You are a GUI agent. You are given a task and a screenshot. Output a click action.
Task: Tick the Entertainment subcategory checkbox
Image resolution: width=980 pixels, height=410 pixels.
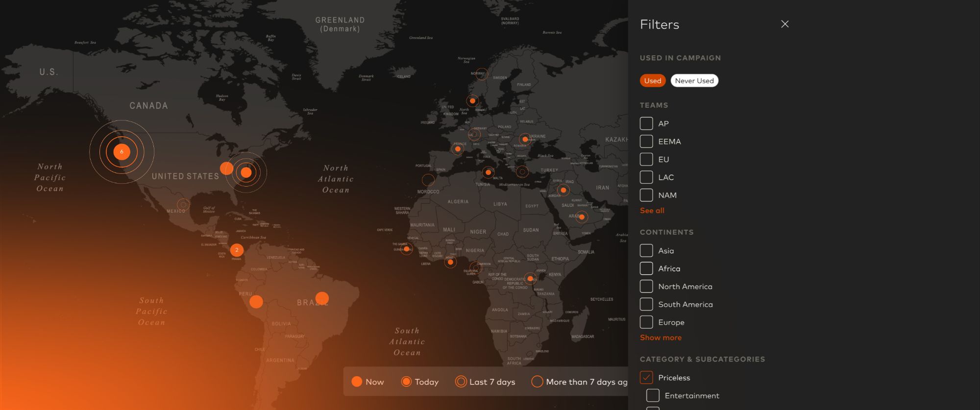pyautogui.click(x=653, y=396)
